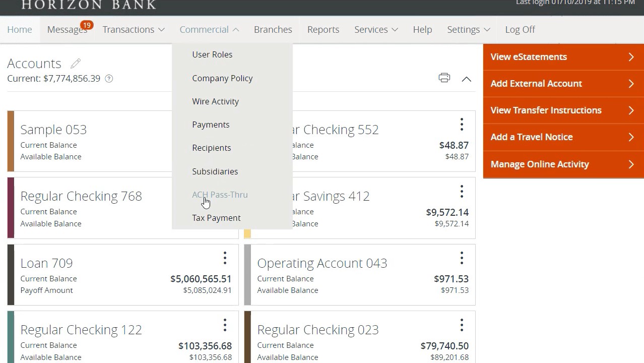Open the three-dot menu for Regular Savings 412

pyautogui.click(x=461, y=191)
